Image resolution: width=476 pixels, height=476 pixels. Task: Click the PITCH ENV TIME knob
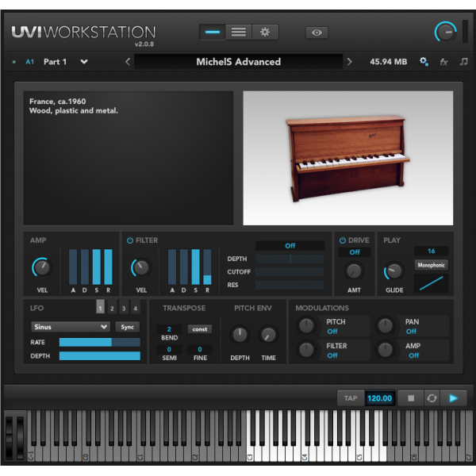[x=268, y=335]
